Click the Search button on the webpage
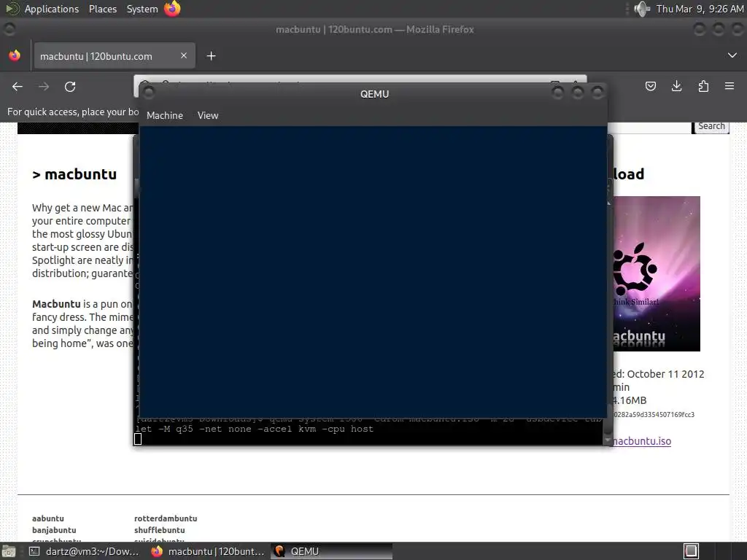This screenshot has width=747, height=560. (x=711, y=127)
